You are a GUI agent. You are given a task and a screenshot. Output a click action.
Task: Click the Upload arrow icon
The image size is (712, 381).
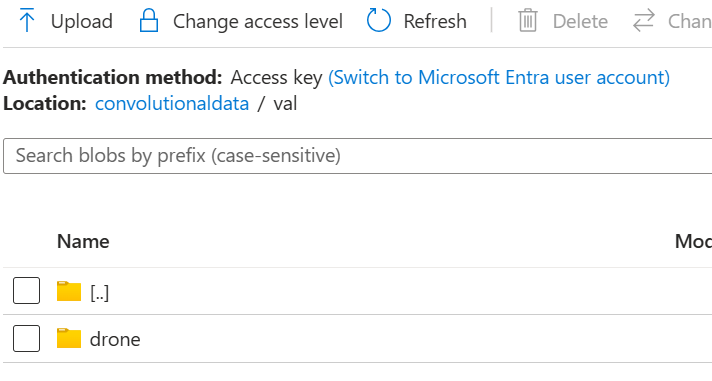(x=27, y=21)
